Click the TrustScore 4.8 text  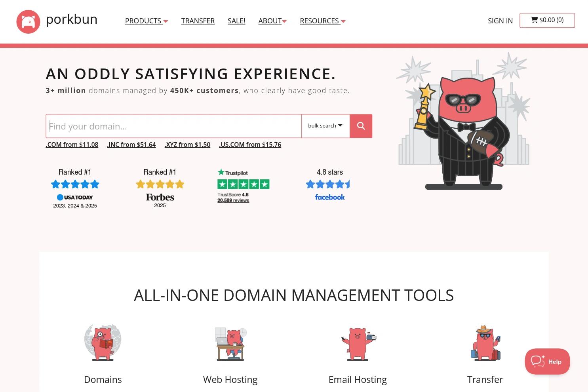[x=233, y=195]
